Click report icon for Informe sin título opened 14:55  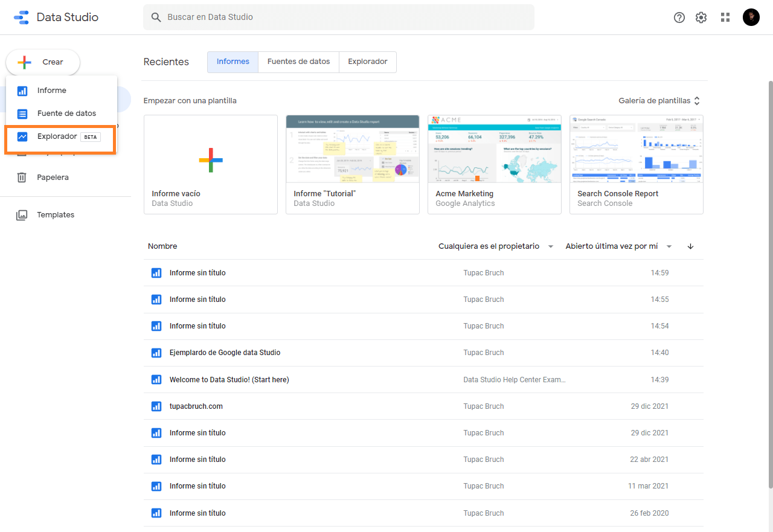point(156,300)
